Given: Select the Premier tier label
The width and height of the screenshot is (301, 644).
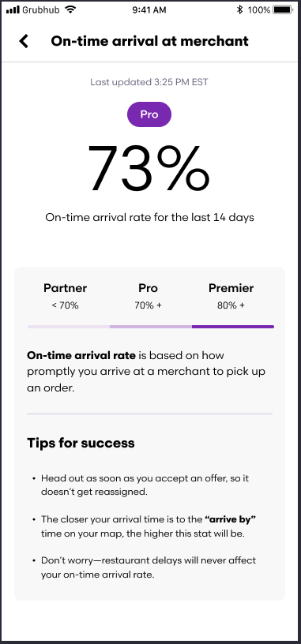Looking at the screenshot, I should [x=231, y=288].
